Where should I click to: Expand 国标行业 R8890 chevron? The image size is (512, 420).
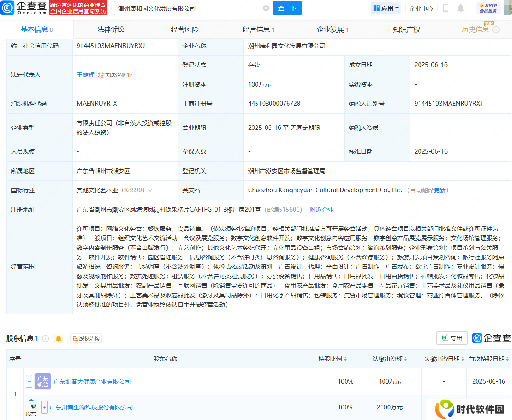(150, 190)
